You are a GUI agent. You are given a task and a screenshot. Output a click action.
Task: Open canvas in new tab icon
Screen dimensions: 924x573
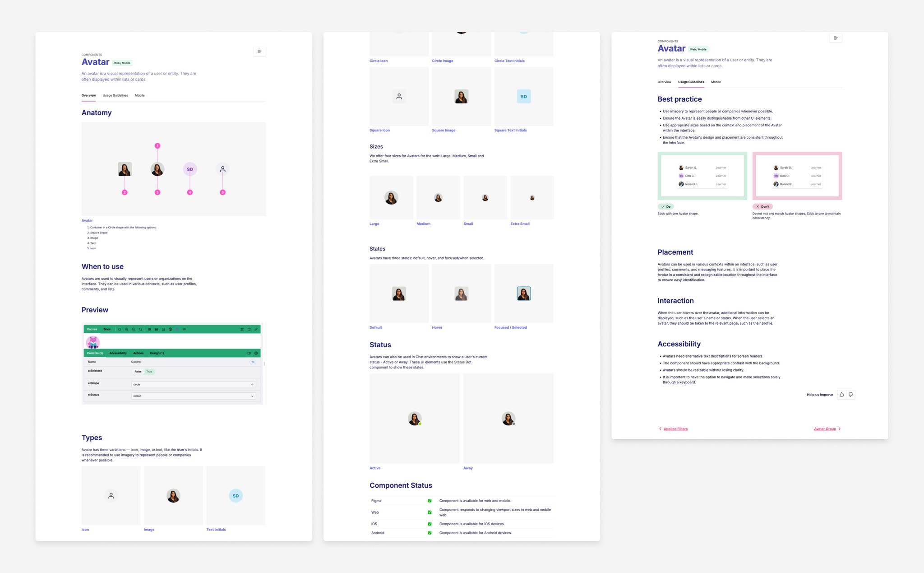click(x=249, y=329)
